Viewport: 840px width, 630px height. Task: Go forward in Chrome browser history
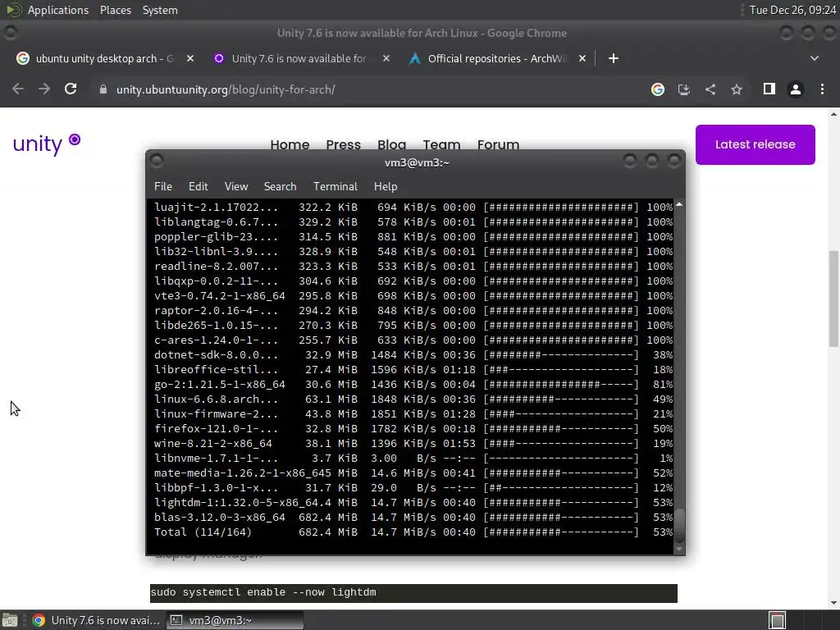click(44, 89)
